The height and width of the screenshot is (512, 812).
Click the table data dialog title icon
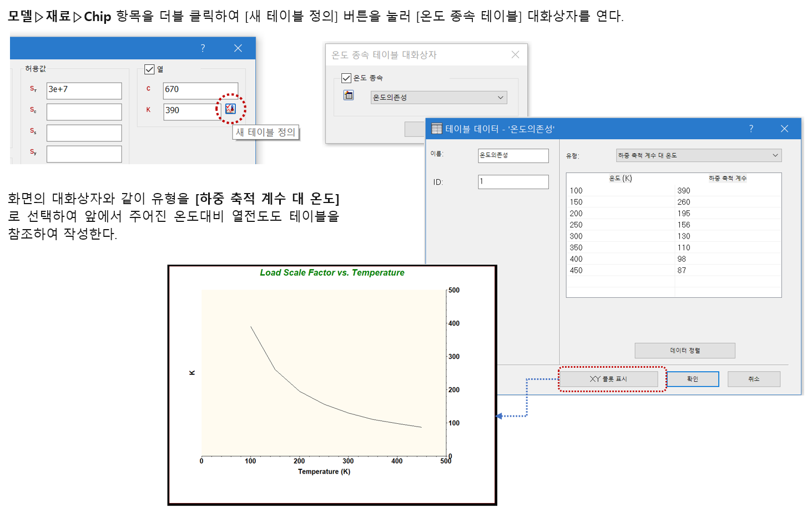(x=437, y=129)
